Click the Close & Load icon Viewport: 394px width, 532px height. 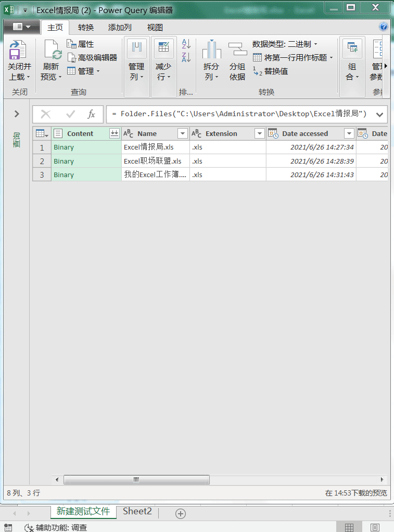tap(18, 50)
